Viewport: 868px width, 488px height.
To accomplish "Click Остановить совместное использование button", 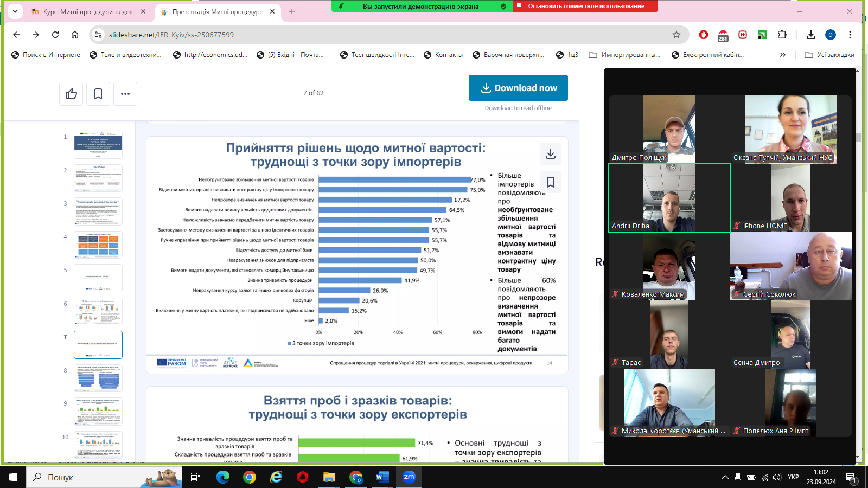I will [585, 6].
